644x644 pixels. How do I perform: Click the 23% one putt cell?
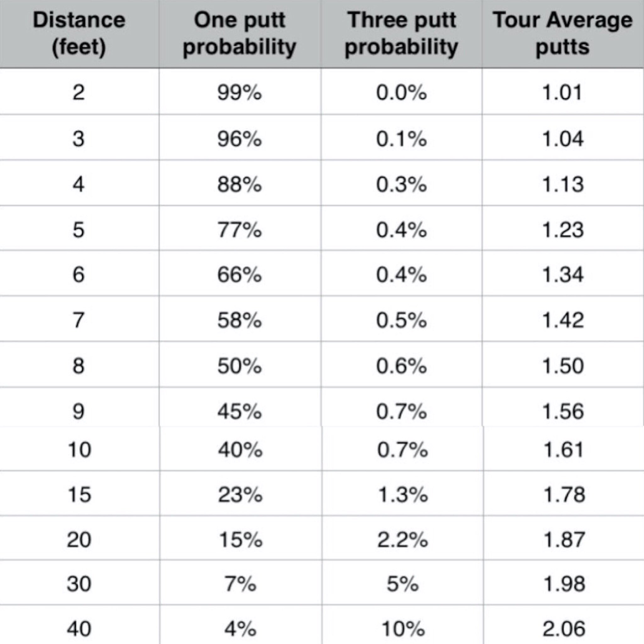(241, 494)
